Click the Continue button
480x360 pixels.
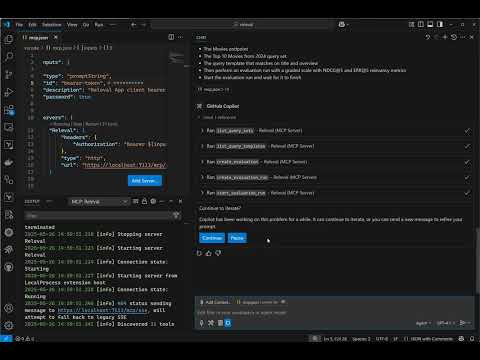pyautogui.click(x=212, y=238)
